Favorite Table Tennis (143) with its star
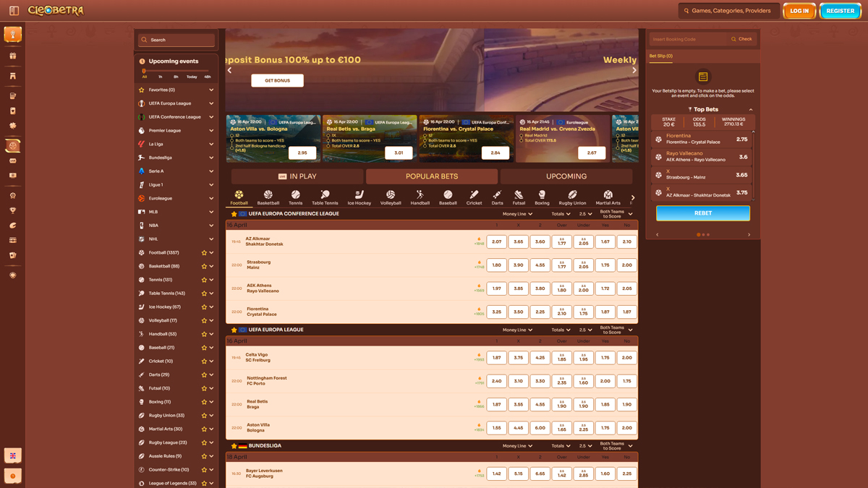This screenshot has width=868, height=488. (204, 294)
